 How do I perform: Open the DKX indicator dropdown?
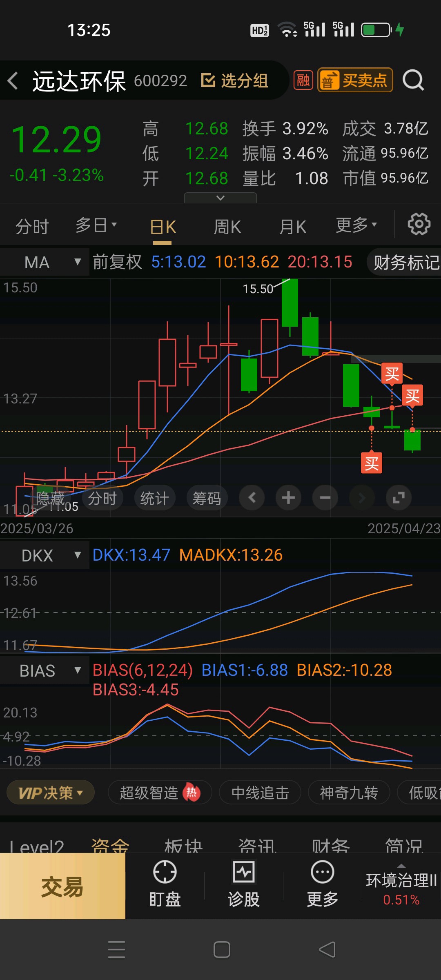(x=45, y=555)
